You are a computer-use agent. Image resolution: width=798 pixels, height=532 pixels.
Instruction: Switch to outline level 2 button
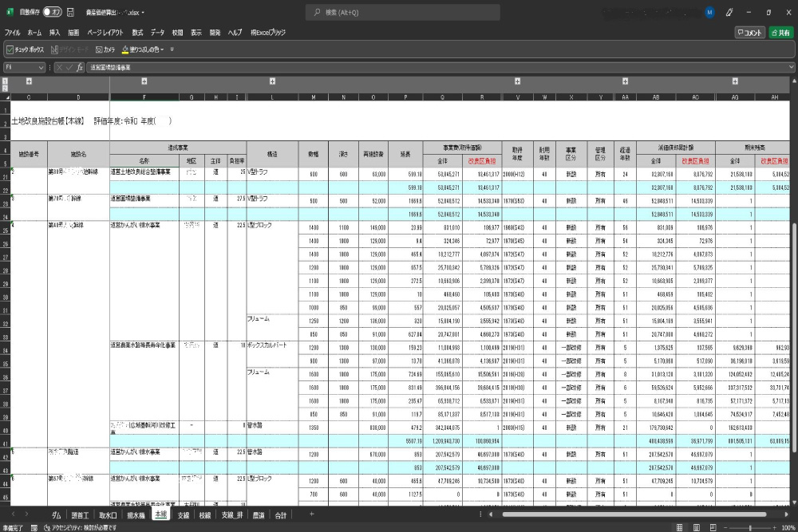[6, 87]
